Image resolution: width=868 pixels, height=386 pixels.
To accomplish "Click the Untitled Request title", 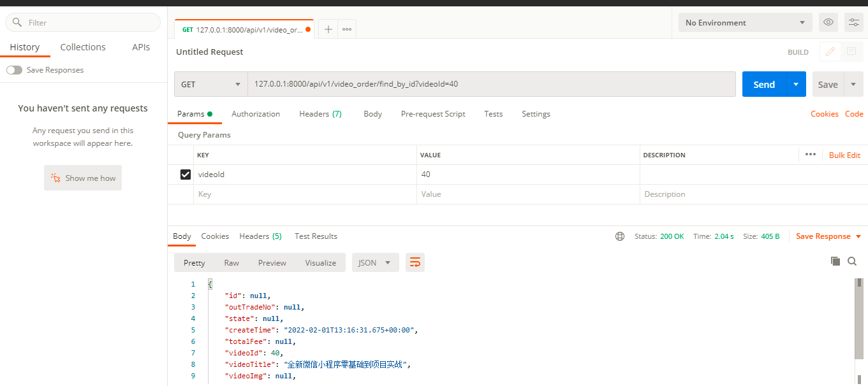I will [x=210, y=52].
